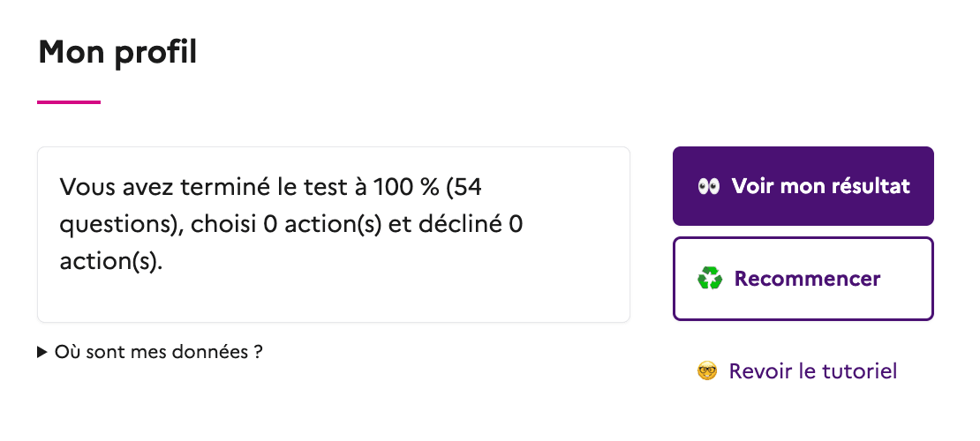The width and height of the screenshot is (980, 441).
Task: Click the nerd face emoji beside tutorial link
Action: click(706, 371)
